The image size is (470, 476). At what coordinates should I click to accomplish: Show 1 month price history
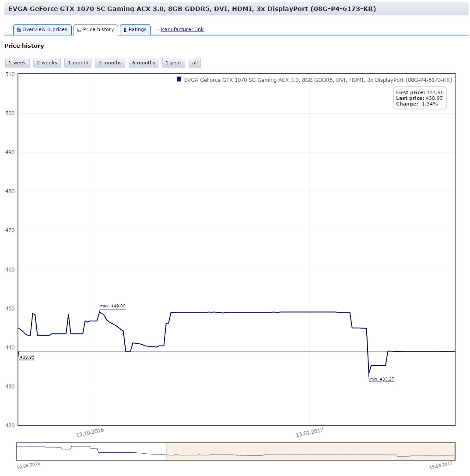click(78, 63)
